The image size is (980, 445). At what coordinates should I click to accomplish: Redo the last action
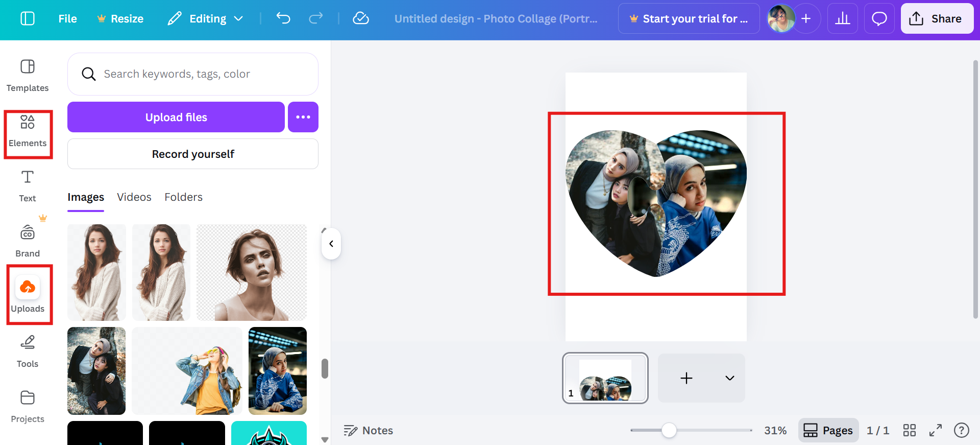click(x=316, y=19)
